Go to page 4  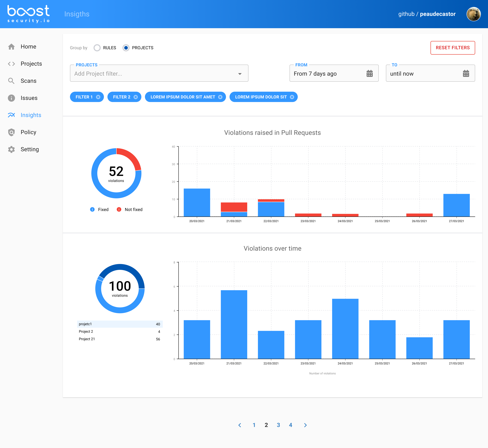pos(290,425)
